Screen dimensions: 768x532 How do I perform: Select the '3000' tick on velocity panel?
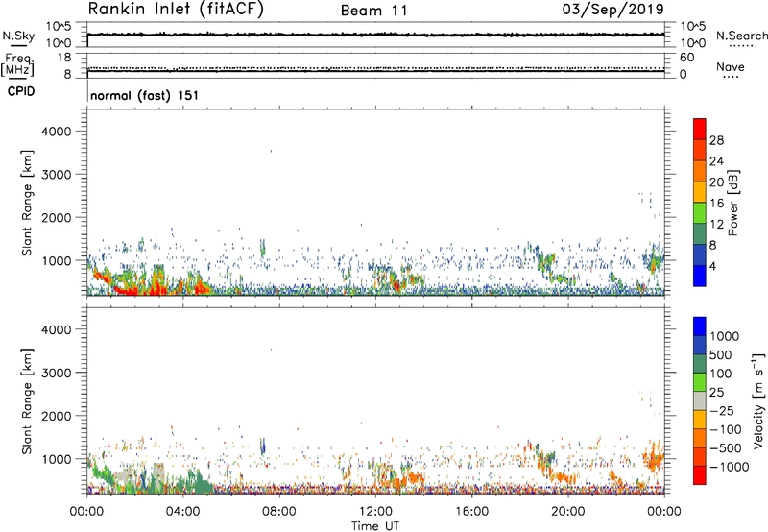click(x=57, y=373)
